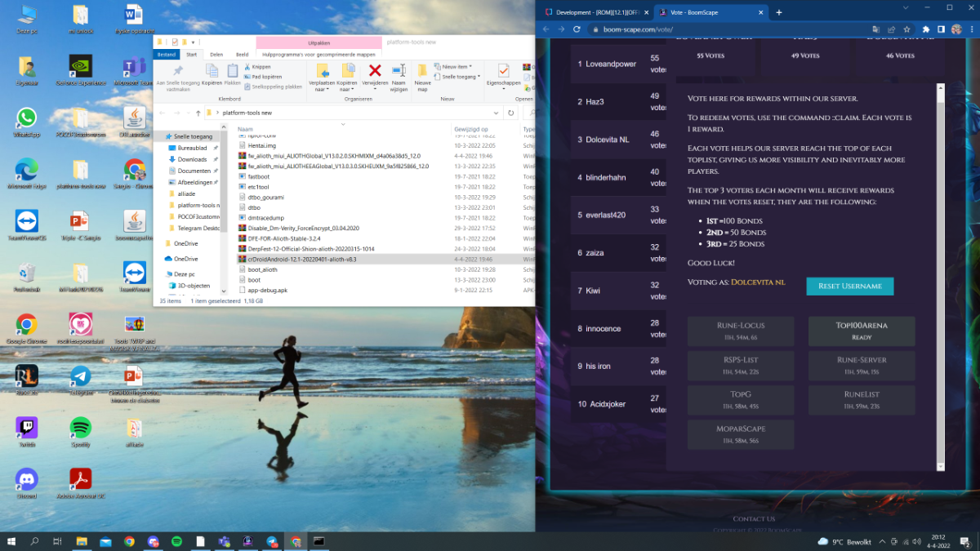Viewport: 980px width, 551px height.
Task: Close the Development tab in Chrome
Action: coord(647,12)
